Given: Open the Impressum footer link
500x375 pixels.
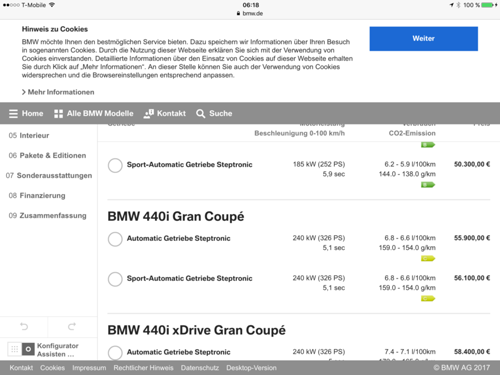Looking at the screenshot, I should coord(89,368).
